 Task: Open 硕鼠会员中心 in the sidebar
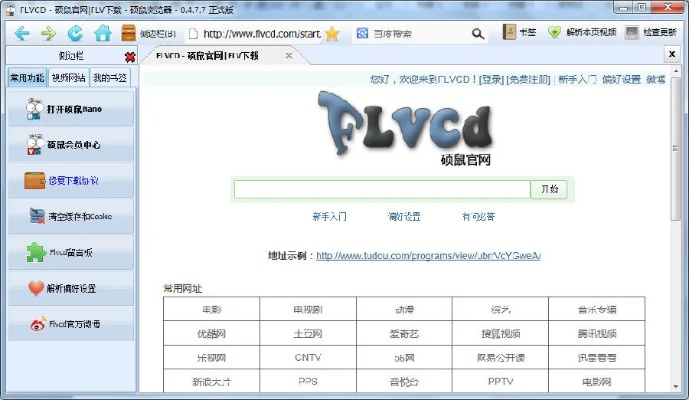pos(69,145)
